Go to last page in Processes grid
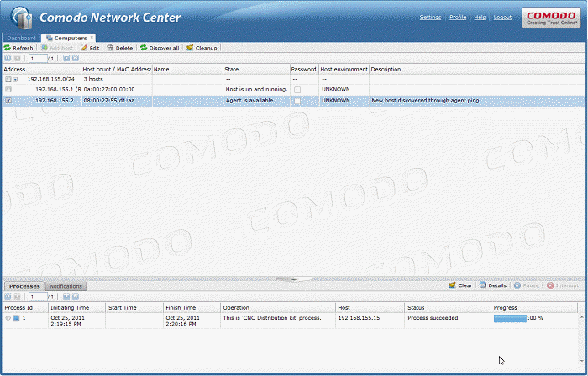Image resolution: width=588 pixels, height=376 pixels. [x=76, y=296]
